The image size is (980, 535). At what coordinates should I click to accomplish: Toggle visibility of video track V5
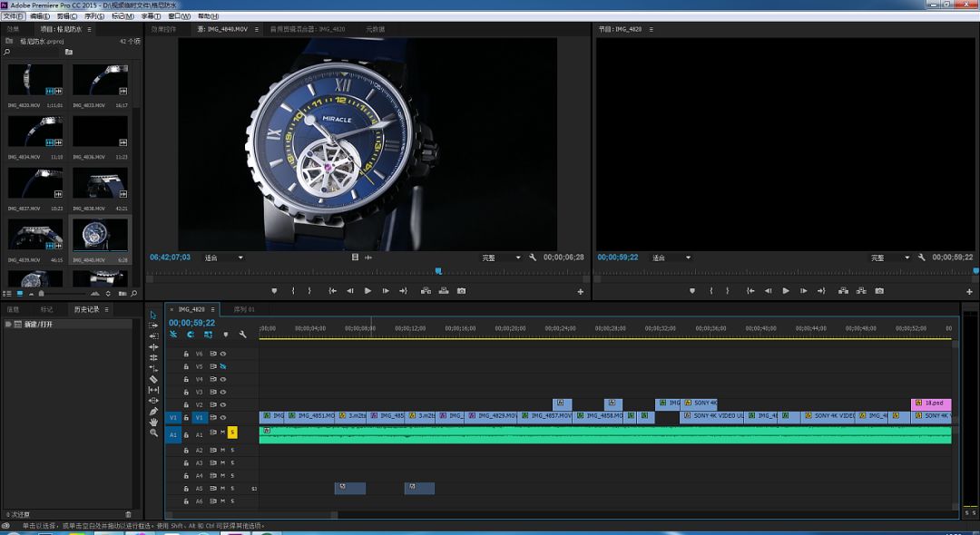point(222,366)
